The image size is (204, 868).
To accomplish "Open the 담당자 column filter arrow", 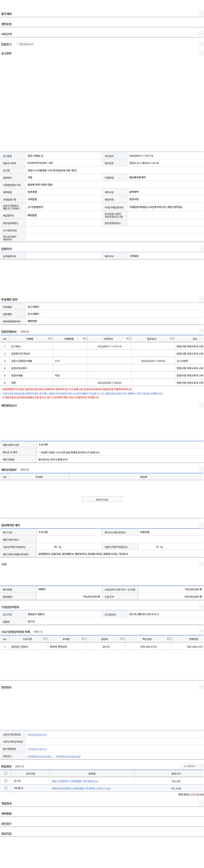I will pyautogui.click(x=123, y=639).
